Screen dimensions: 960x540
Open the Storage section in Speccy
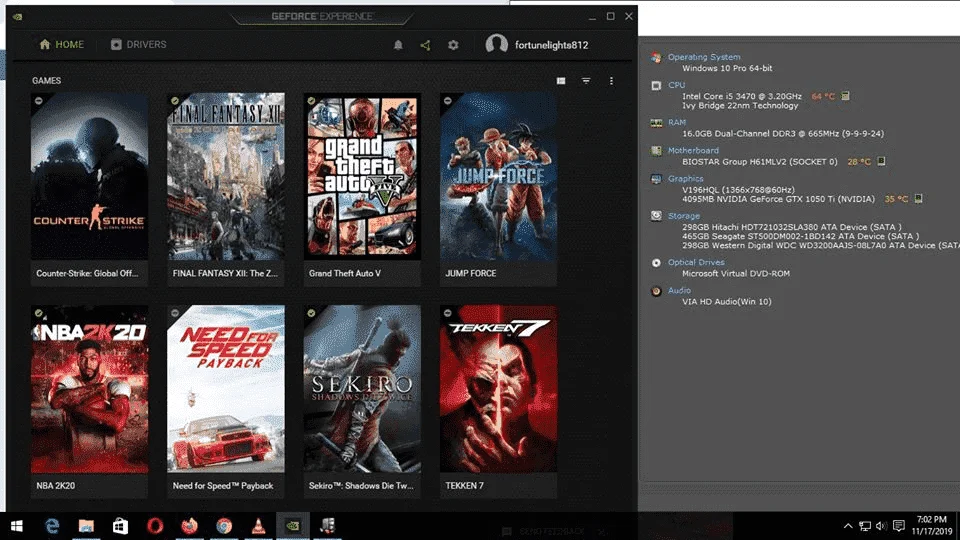(684, 216)
